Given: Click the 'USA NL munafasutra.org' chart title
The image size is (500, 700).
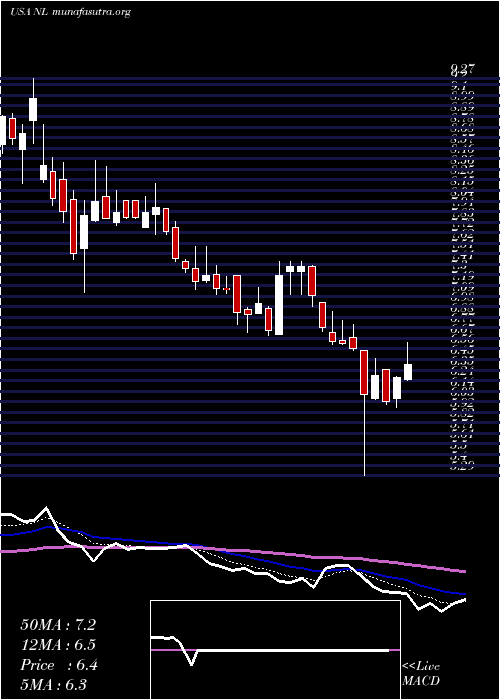Looking at the screenshot, I should 70,12.
